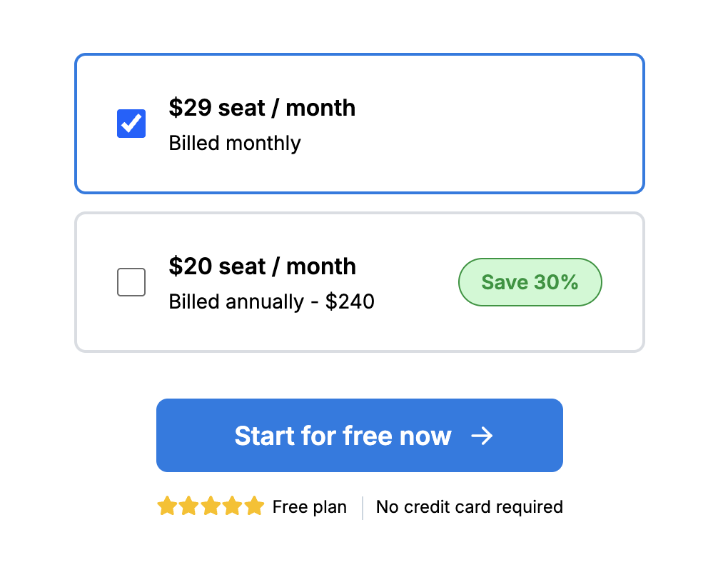Click the $29 seat / month price text
This screenshot has height=570, width=728.
point(262,108)
